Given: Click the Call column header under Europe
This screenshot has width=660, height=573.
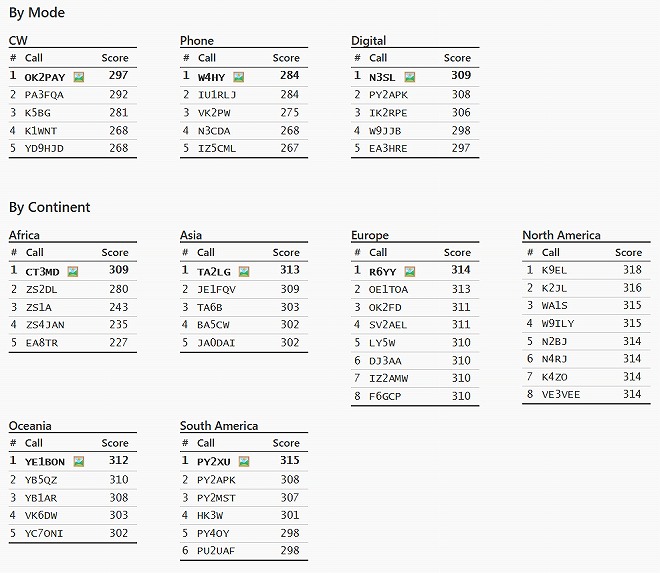Looking at the screenshot, I should click(378, 253).
